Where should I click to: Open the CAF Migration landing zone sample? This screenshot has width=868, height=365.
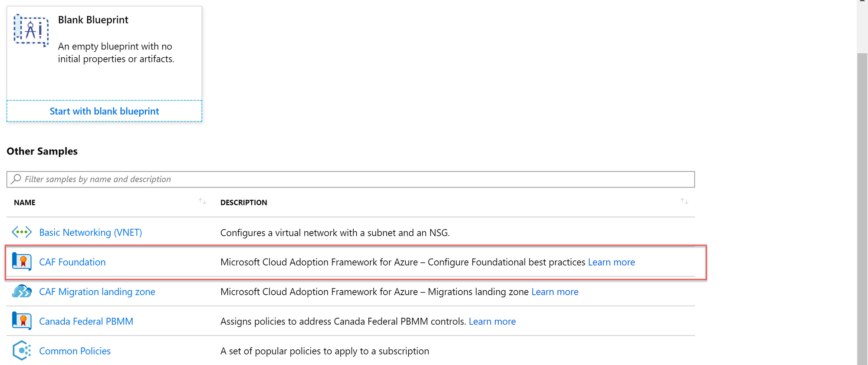[97, 292]
